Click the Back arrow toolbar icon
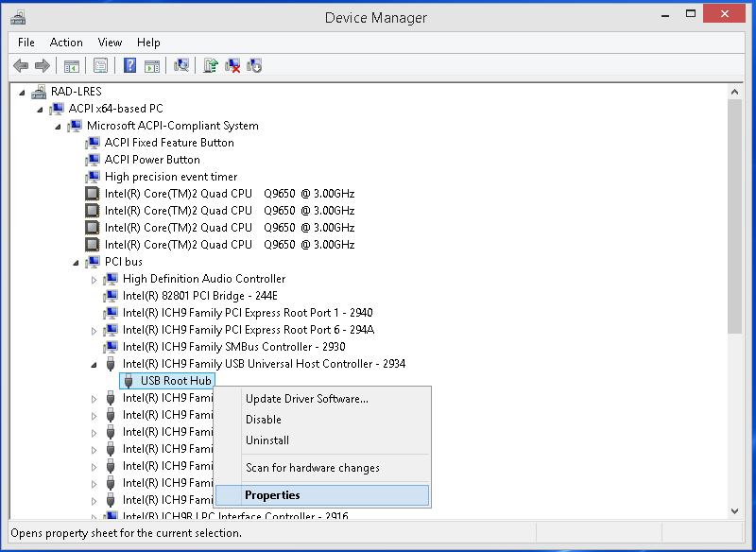Screen dimensions: 756x552 [21, 65]
